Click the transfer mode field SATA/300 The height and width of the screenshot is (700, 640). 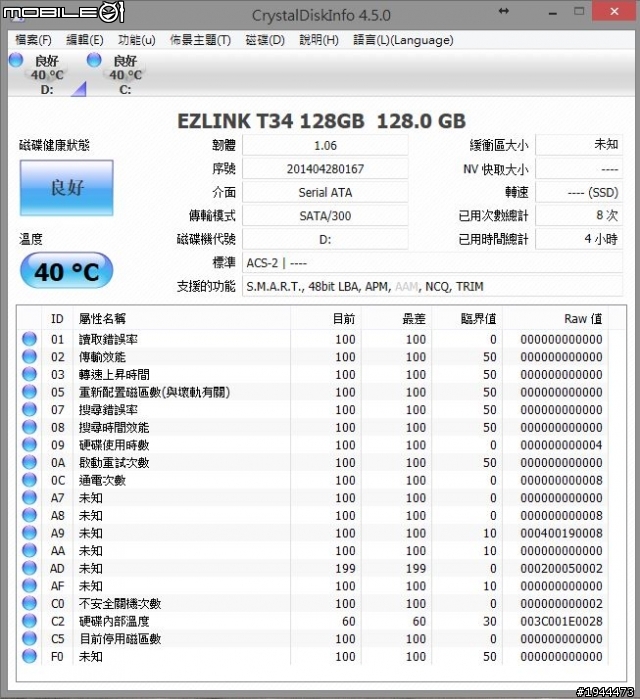coord(325,216)
